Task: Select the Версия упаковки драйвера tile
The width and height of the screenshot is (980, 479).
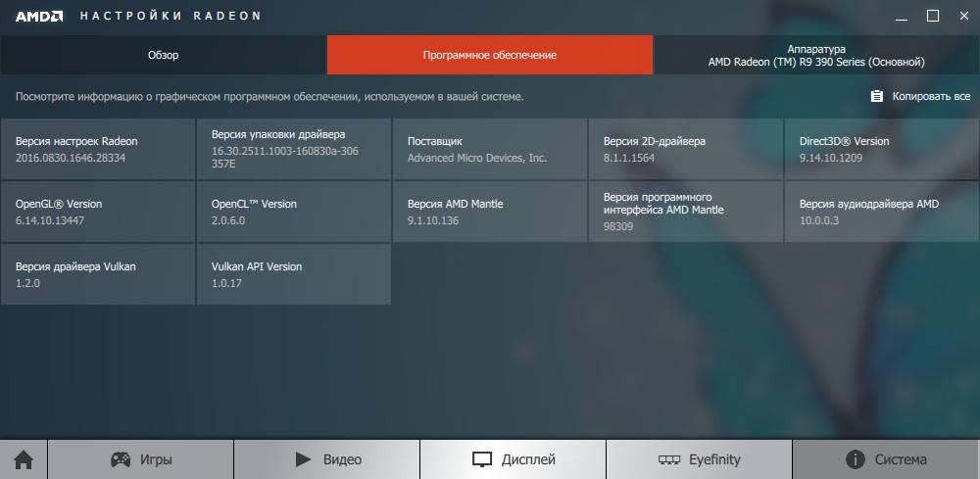Action: [x=294, y=149]
